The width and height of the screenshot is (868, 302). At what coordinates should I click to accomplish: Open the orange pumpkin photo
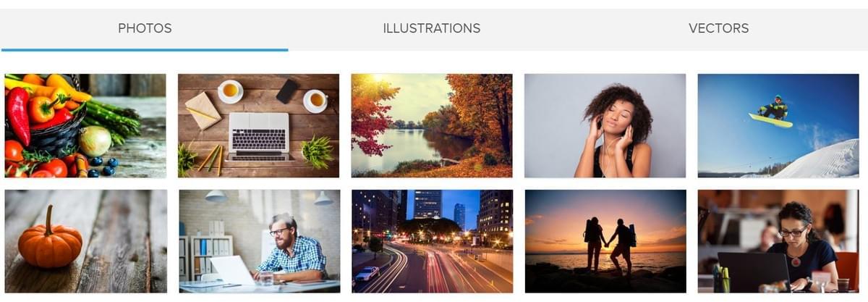[x=85, y=241]
